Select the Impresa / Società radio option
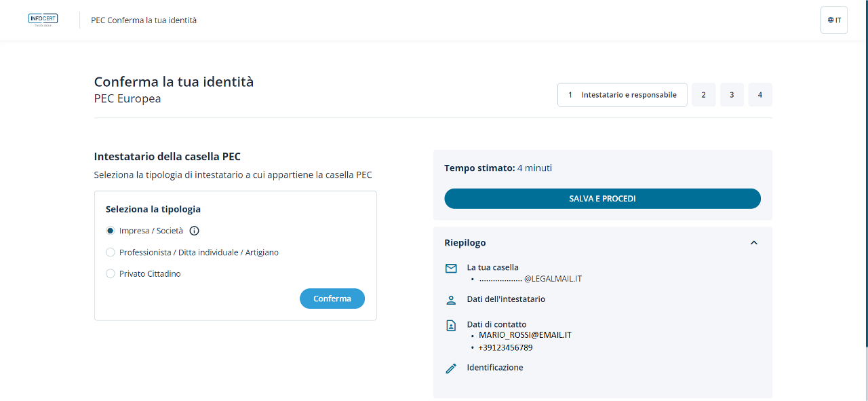868x401 pixels. [x=111, y=231]
